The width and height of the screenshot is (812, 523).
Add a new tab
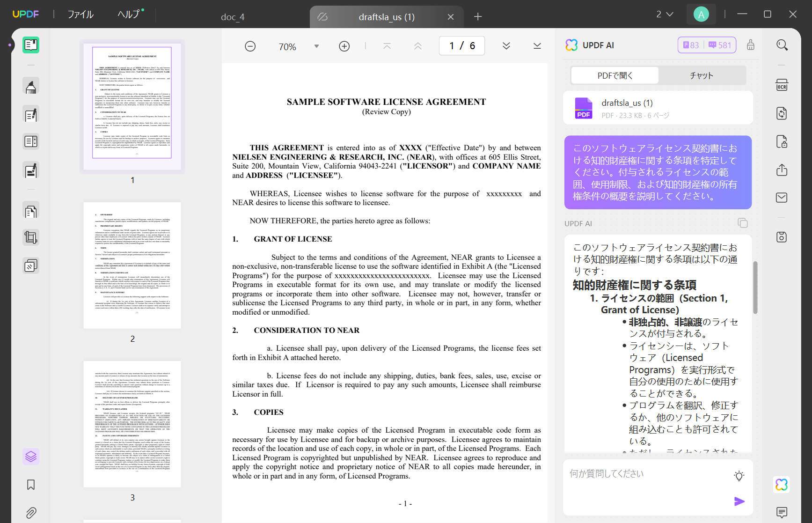point(478,17)
